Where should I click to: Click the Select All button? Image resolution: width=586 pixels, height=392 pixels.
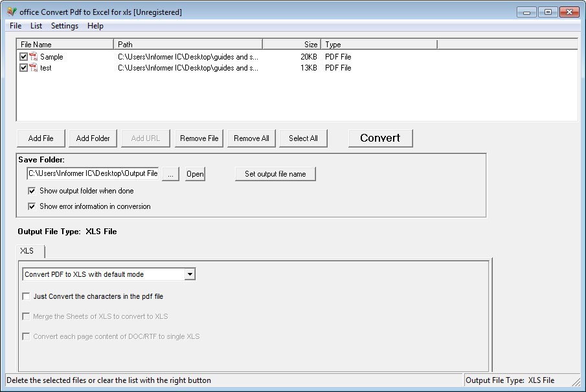coord(303,138)
